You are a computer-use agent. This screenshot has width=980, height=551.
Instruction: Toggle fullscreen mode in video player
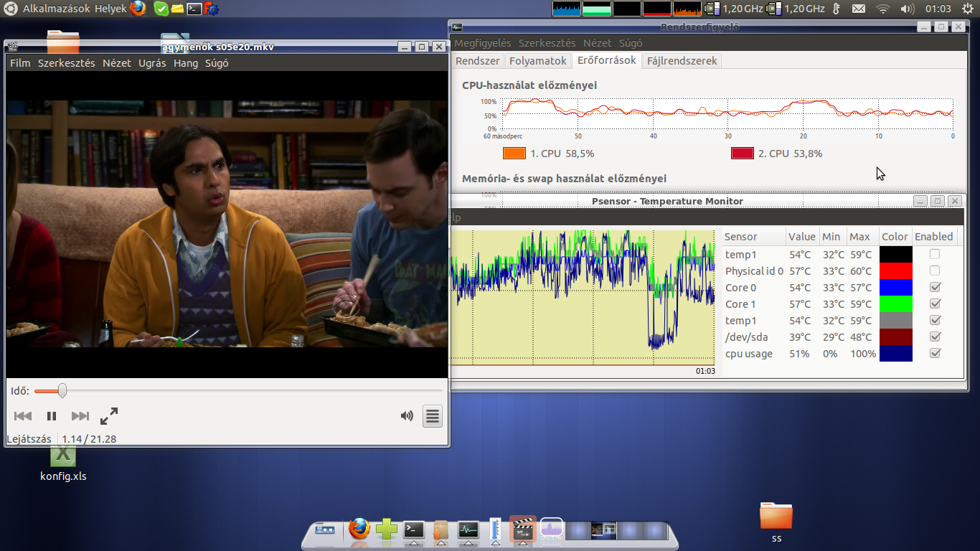pos(109,416)
